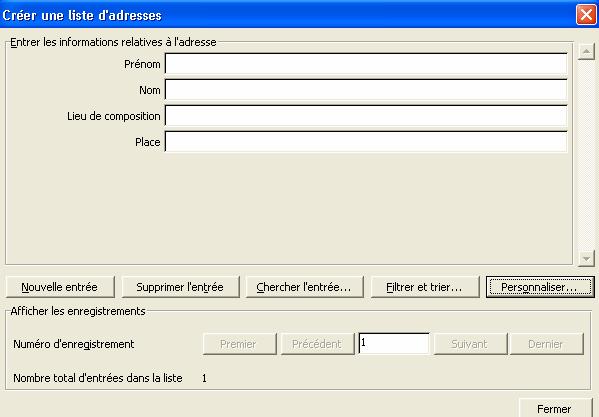The width and height of the screenshot is (599, 417).
Task: Select the Lieu de composition text box
Action: (x=366, y=116)
